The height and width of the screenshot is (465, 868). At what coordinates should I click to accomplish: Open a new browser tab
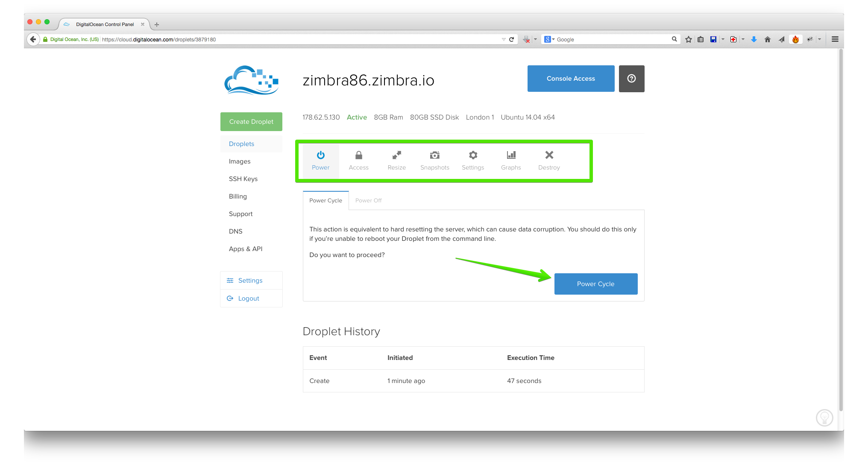[x=157, y=25]
